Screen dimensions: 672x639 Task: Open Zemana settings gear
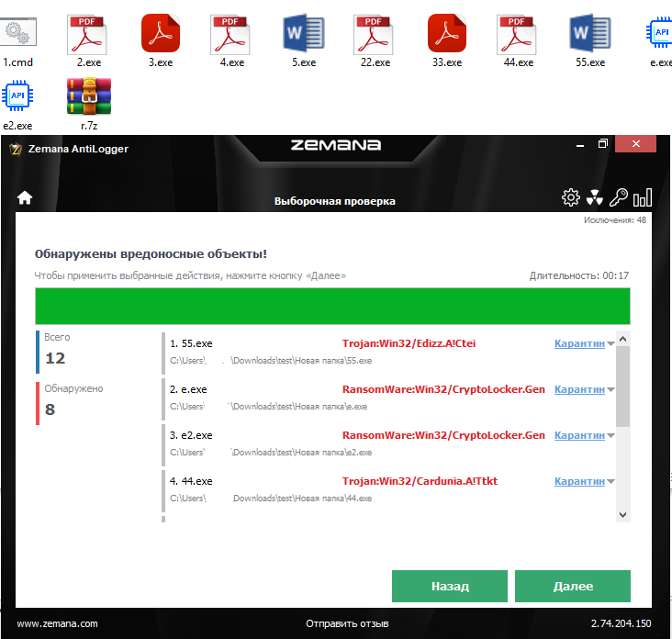coord(570,197)
